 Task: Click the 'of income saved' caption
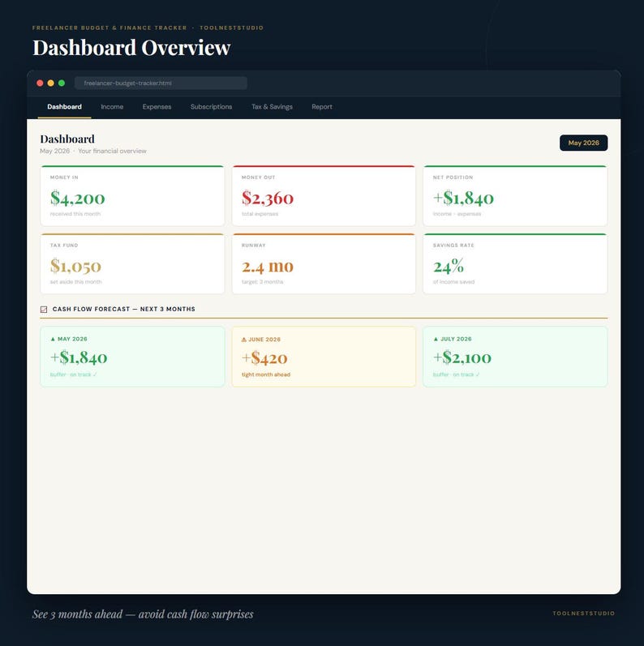453,282
